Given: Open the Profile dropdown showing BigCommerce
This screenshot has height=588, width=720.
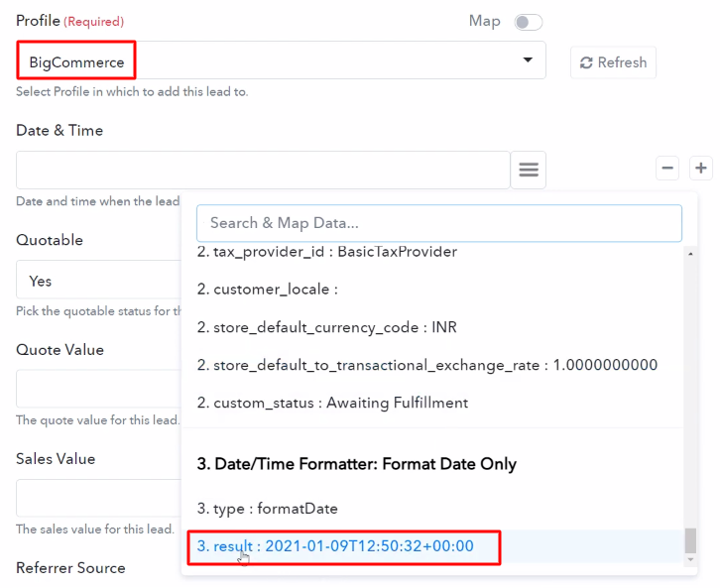Looking at the screenshot, I should 281,60.
